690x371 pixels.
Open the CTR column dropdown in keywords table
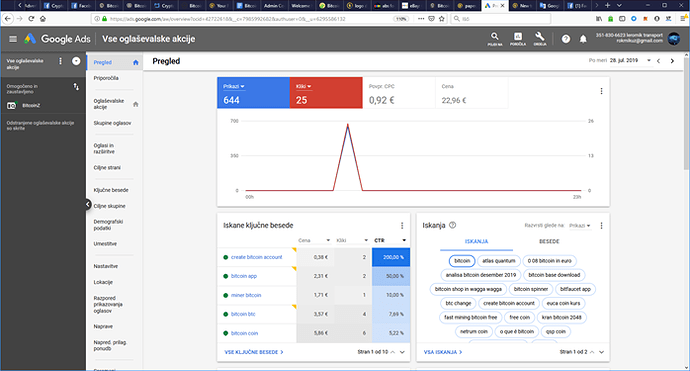pos(390,240)
